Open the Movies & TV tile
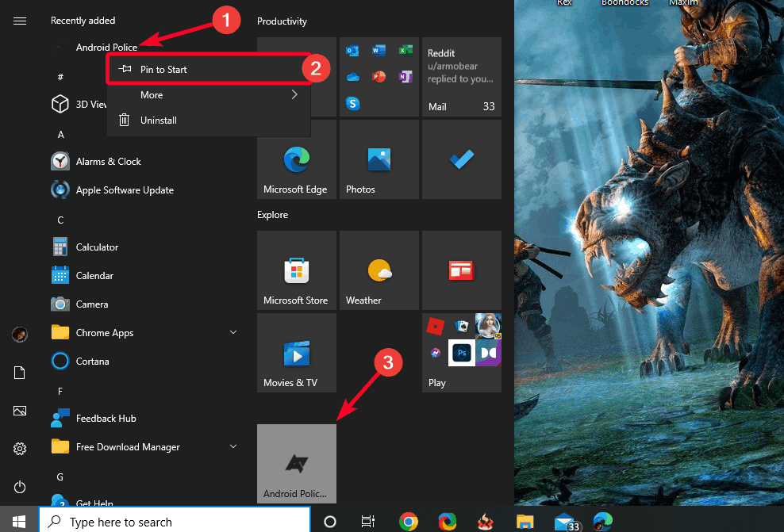 tap(297, 353)
